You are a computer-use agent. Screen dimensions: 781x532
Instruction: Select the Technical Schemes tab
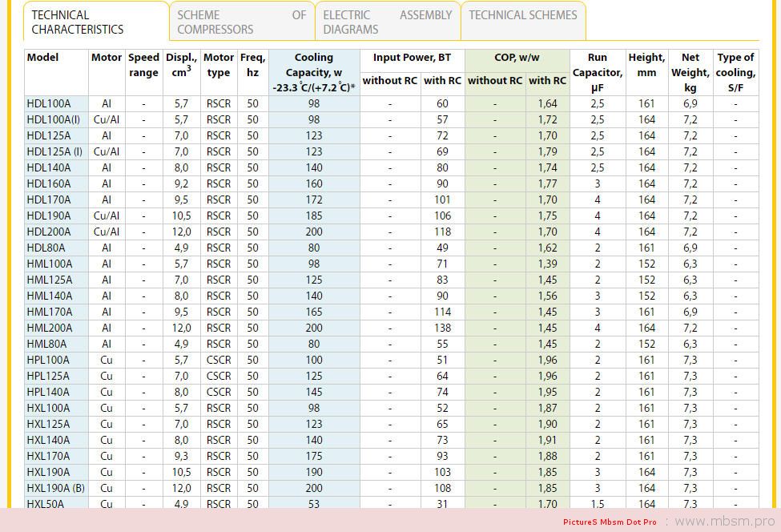(522, 15)
